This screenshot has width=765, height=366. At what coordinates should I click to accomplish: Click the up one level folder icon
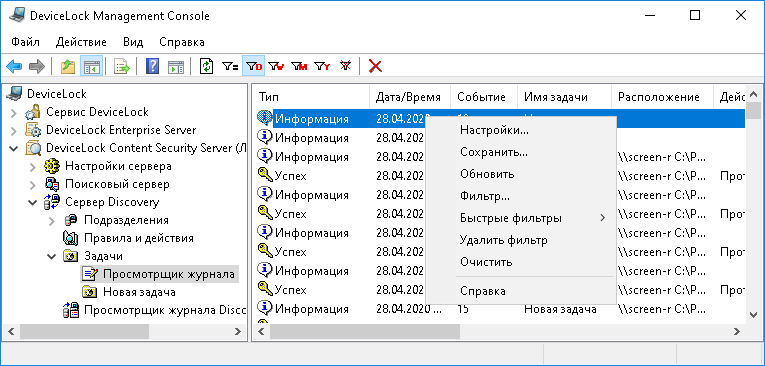pyautogui.click(x=68, y=66)
